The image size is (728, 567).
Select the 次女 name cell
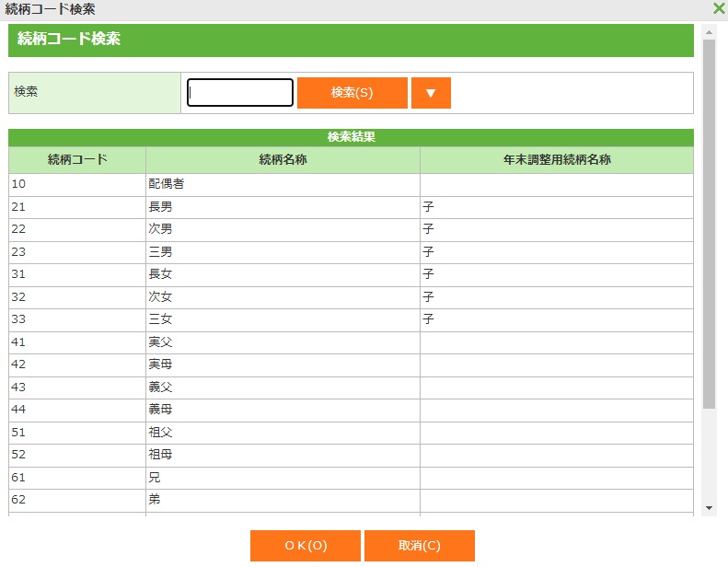point(283,297)
